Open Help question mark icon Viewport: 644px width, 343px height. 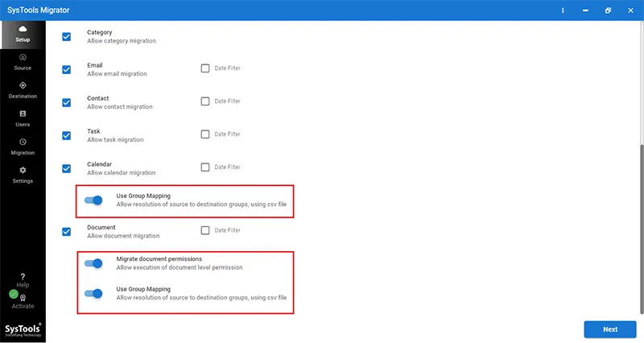pos(23,276)
